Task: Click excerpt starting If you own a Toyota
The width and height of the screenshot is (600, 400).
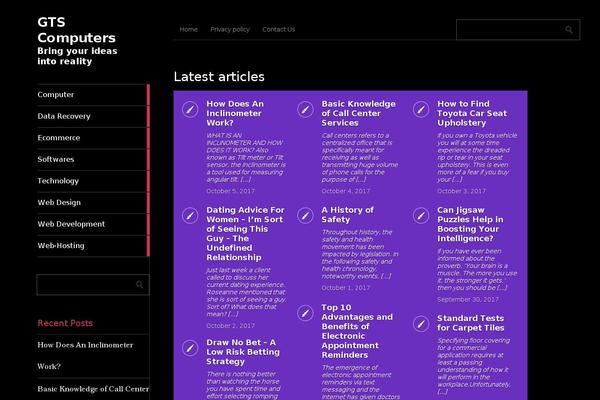Action: pos(477,157)
